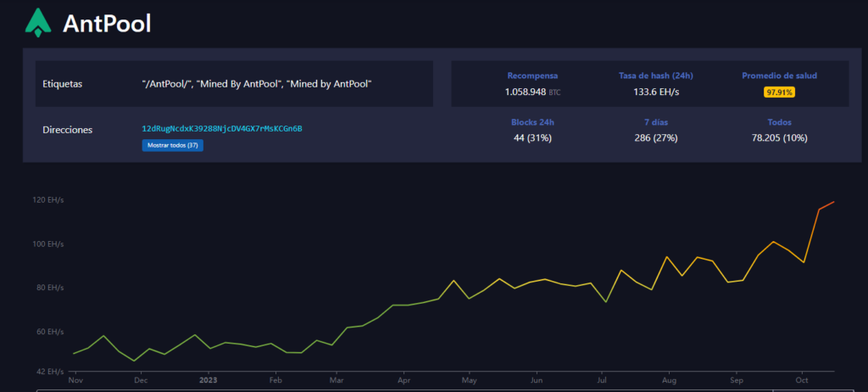Click the Jul label on the time axis
The image size is (868, 392).
tap(602, 381)
